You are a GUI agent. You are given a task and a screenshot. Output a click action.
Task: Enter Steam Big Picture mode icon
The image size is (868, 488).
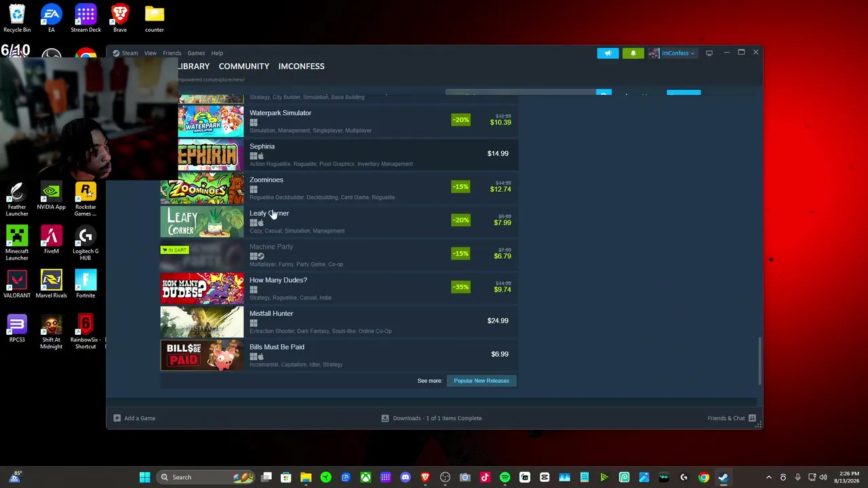tap(709, 53)
